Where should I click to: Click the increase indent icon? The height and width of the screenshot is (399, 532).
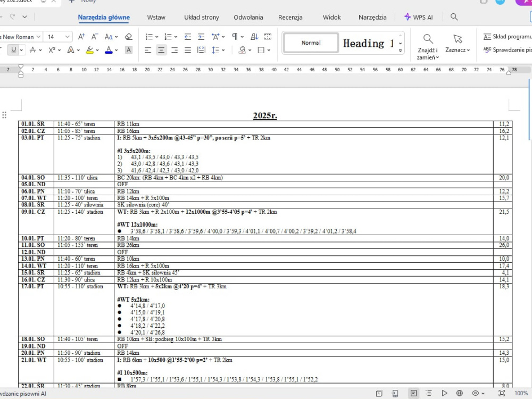201,37
